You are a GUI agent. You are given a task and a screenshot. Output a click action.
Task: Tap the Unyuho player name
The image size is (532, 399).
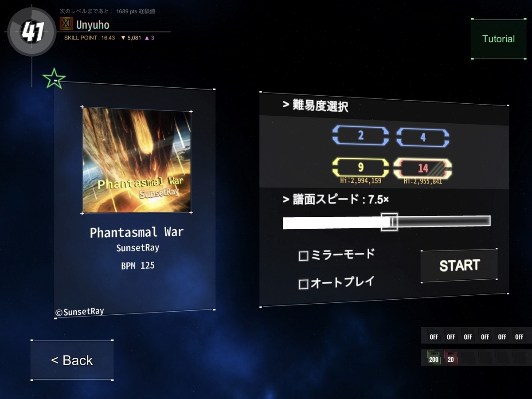point(93,24)
